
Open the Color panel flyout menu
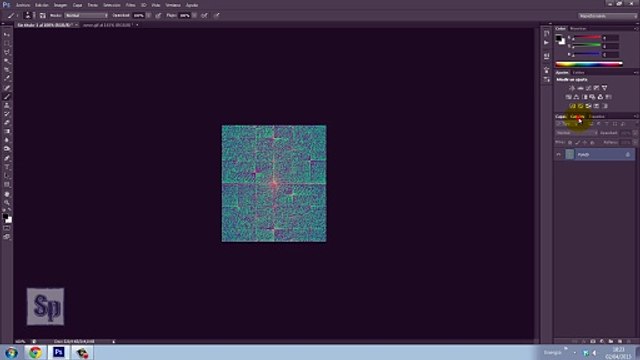click(636, 29)
